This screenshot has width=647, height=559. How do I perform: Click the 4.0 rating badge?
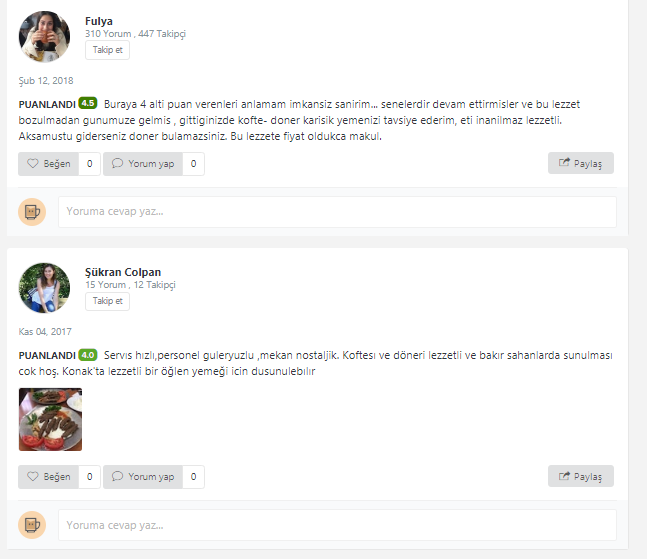[x=87, y=354]
